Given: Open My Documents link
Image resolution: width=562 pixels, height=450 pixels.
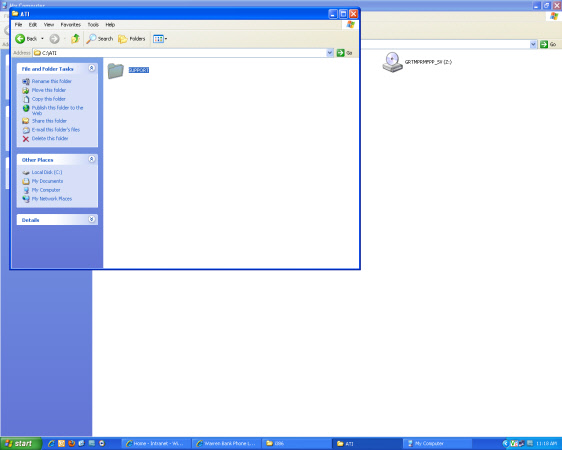Looking at the screenshot, I should 47,181.
